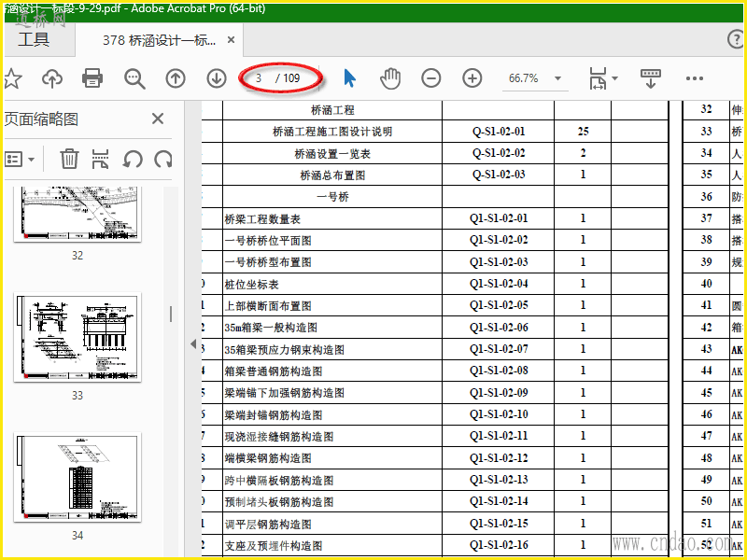Screen dimensions: 747x560
Task: Rotate pages counterclockwise
Action: pyautogui.click(x=132, y=159)
